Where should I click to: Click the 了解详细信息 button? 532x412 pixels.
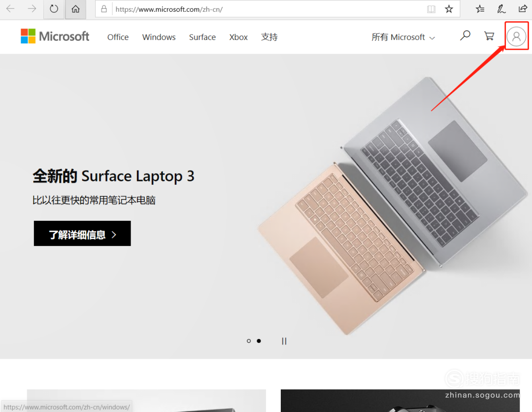coord(82,234)
